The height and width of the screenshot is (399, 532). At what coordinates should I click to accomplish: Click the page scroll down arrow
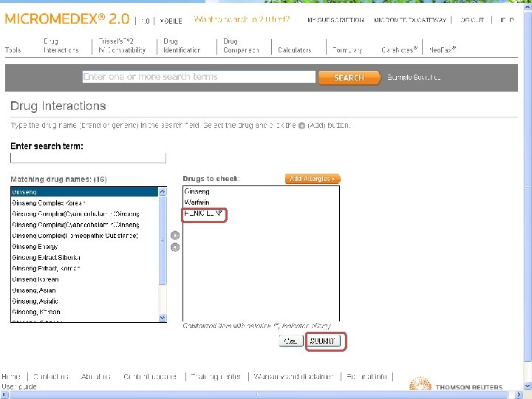coord(528,386)
